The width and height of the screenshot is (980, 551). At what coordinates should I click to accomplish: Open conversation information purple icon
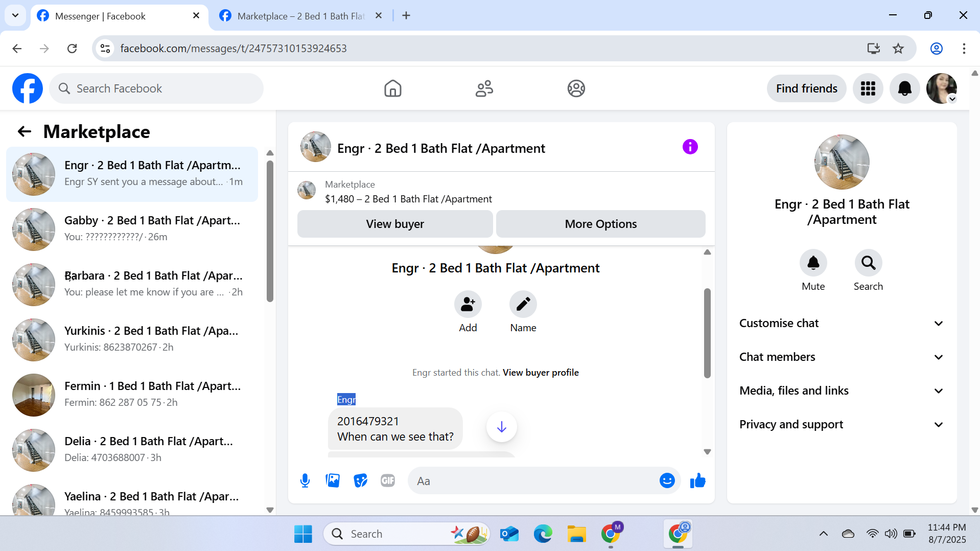pos(690,147)
